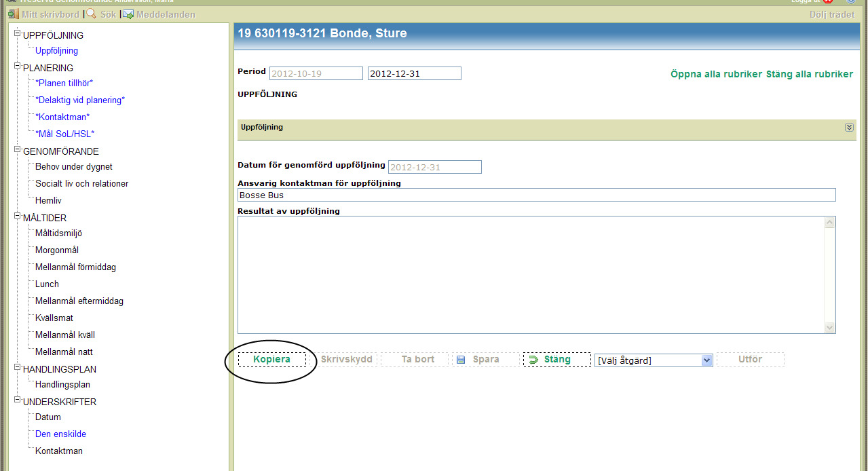Click the Logga ut red icon
The image size is (868, 471).
coord(828,2)
